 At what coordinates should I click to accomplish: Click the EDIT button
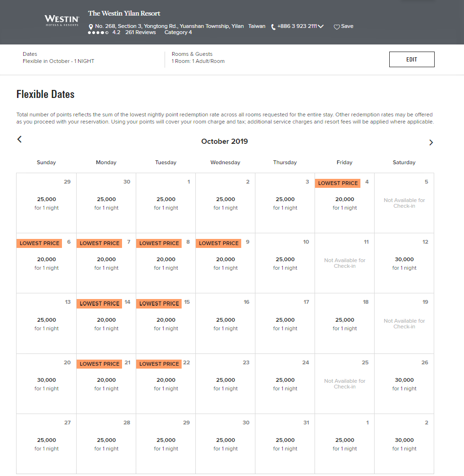tap(412, 59)
